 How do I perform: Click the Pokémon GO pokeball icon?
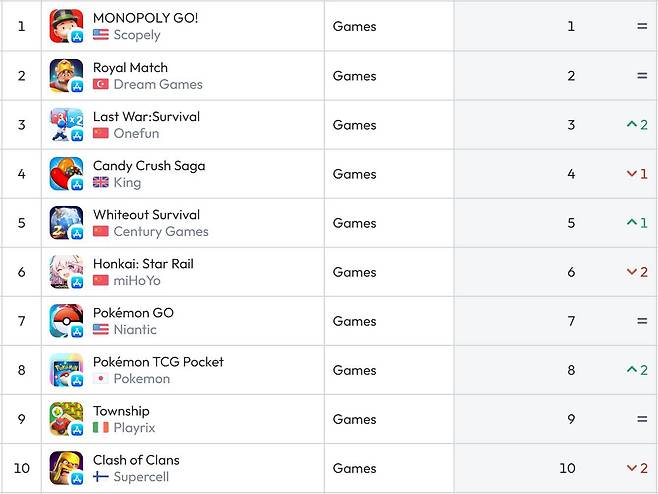click(x=66, y=321)
